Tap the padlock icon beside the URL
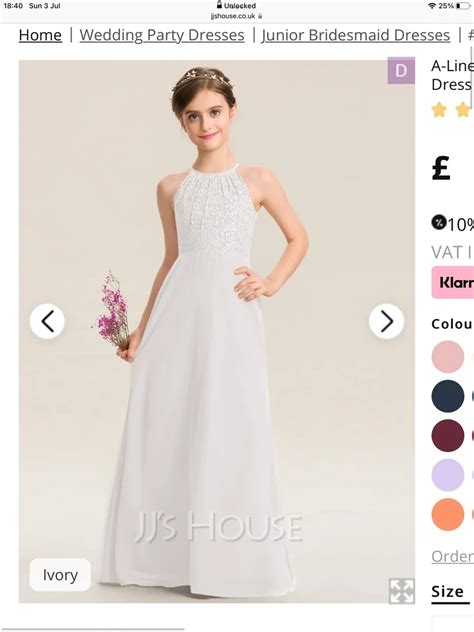 (260, 16)
